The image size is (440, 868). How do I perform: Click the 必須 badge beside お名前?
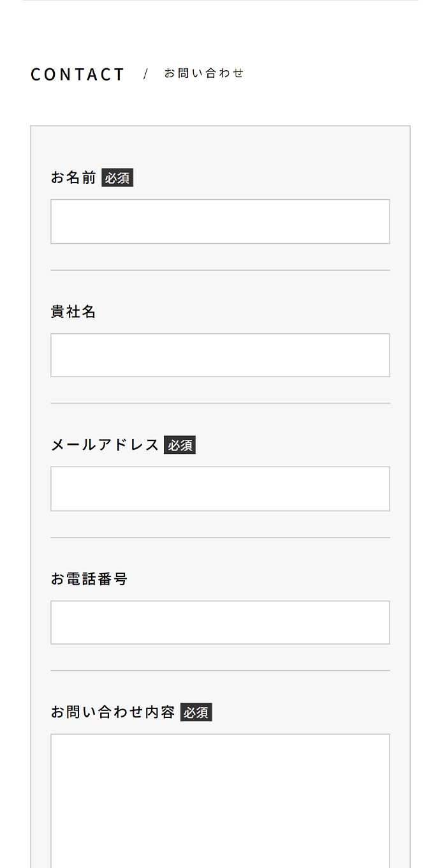coord(117,178)
